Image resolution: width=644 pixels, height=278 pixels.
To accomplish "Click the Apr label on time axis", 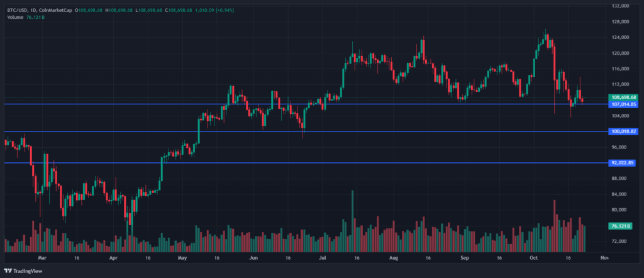I will tap(113, 258).
